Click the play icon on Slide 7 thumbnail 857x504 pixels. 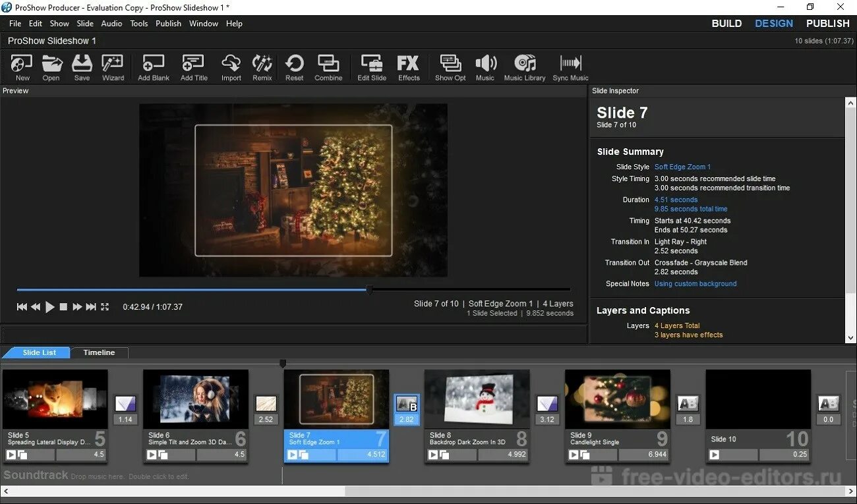[292, 455]
